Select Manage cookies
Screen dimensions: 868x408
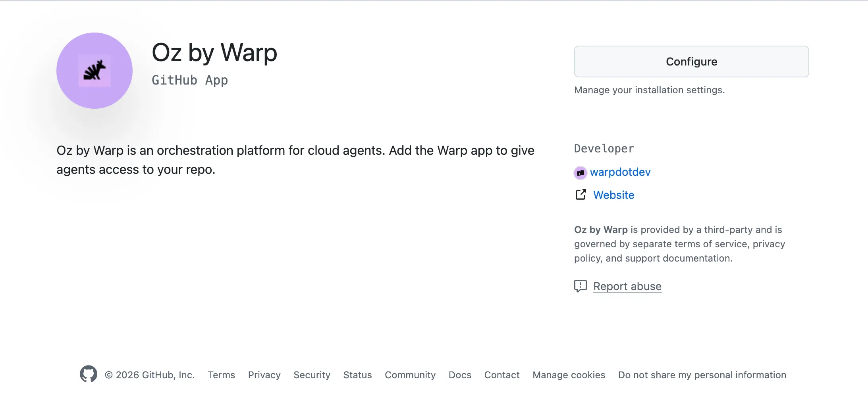tap(569, 375)
